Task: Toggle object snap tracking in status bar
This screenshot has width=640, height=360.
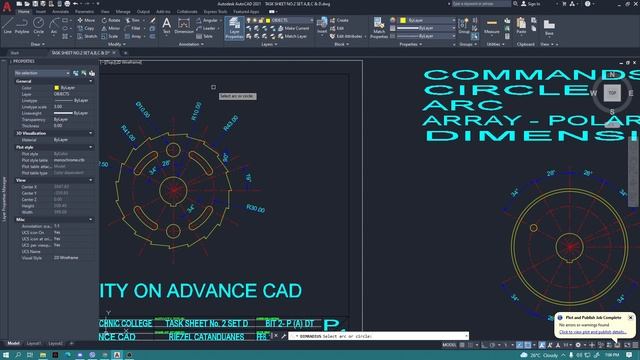Action: pyautogui.click(x=519, y=345)
